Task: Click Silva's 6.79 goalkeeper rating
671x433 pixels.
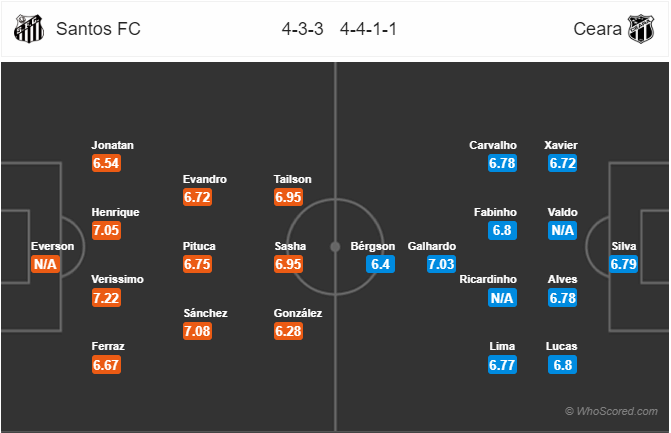Action: pos(623,264)
